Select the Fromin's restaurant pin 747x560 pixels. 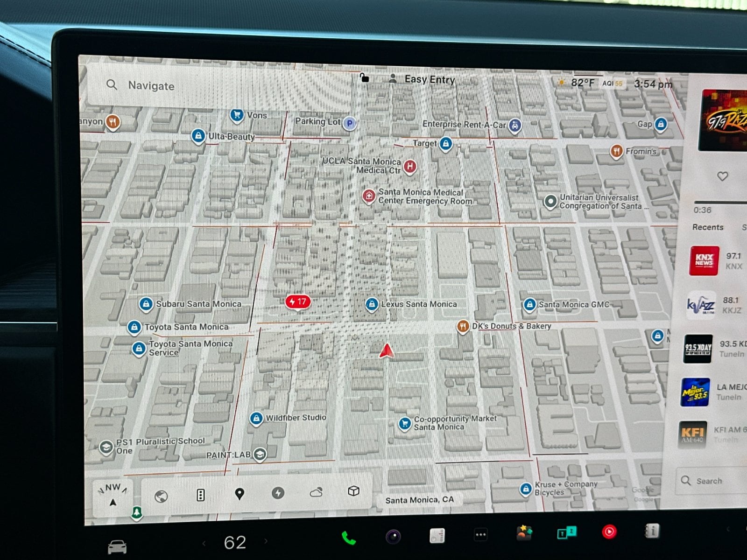617,151
